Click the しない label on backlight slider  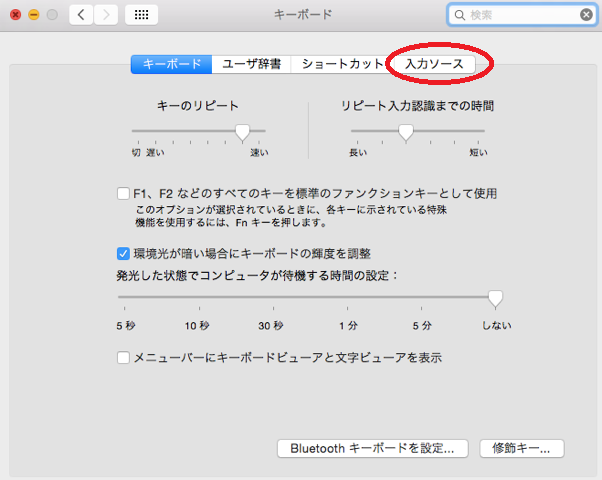pyautogui.click(x=497, y=326)
